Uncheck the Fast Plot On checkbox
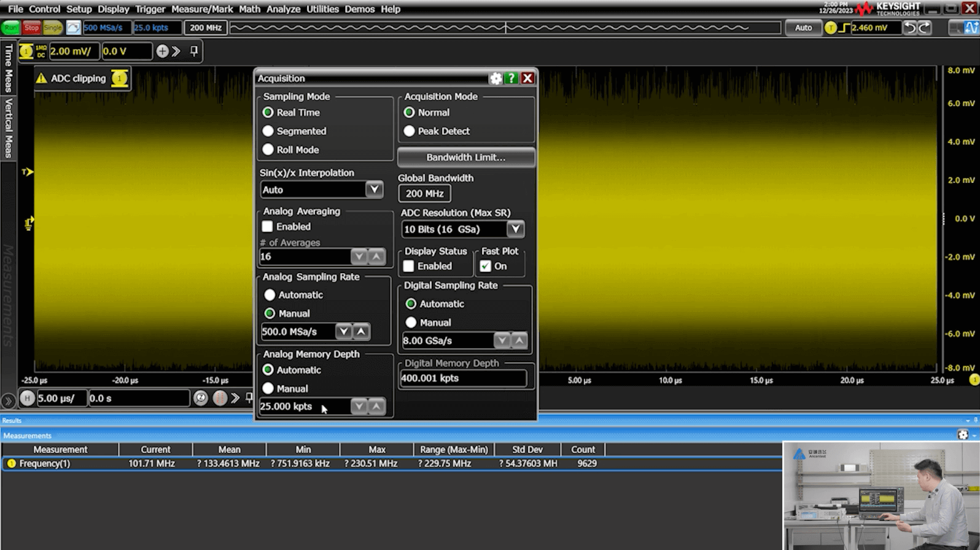Screen dimensions: 980x550 tap(486, 266)
